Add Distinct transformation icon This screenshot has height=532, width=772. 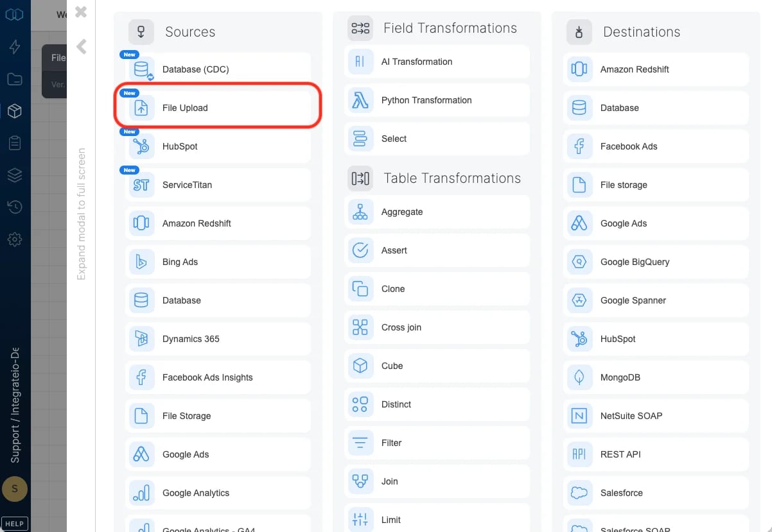(x=360, y=404)
